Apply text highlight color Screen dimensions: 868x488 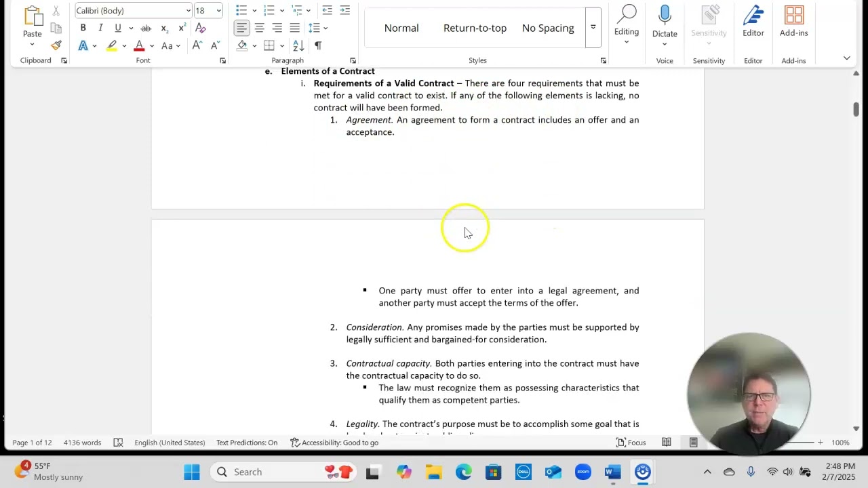[112, 45]
